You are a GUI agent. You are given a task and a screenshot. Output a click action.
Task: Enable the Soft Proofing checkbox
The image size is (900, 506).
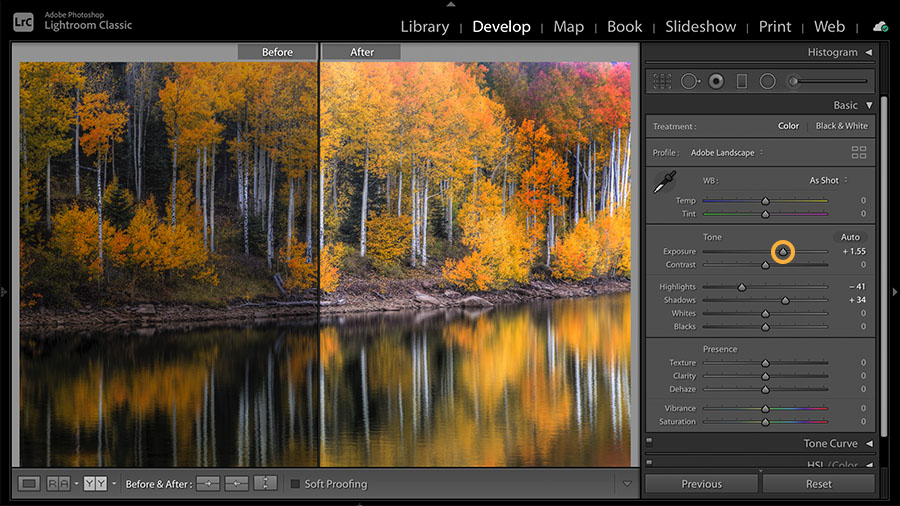[x=295, y=484]
